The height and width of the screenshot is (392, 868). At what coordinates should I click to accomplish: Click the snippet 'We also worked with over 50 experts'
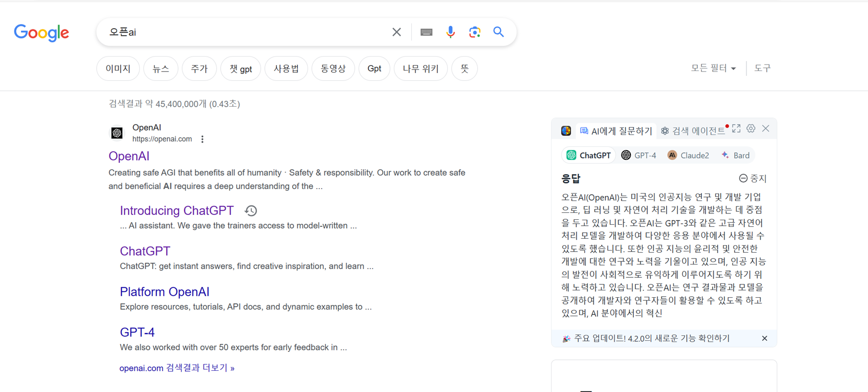[233, 348]
